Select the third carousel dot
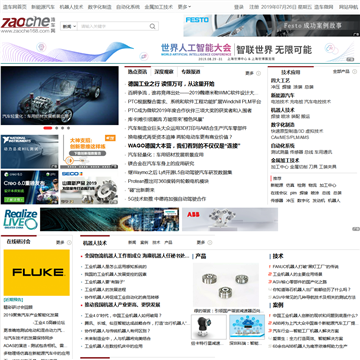360x360 pixels. [63, 128]
